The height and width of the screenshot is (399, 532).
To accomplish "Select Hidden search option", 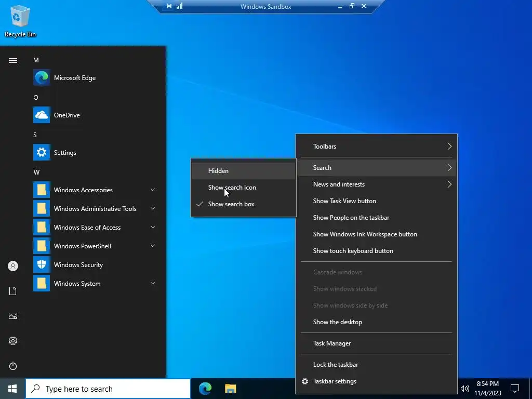I will coord(243,170).
